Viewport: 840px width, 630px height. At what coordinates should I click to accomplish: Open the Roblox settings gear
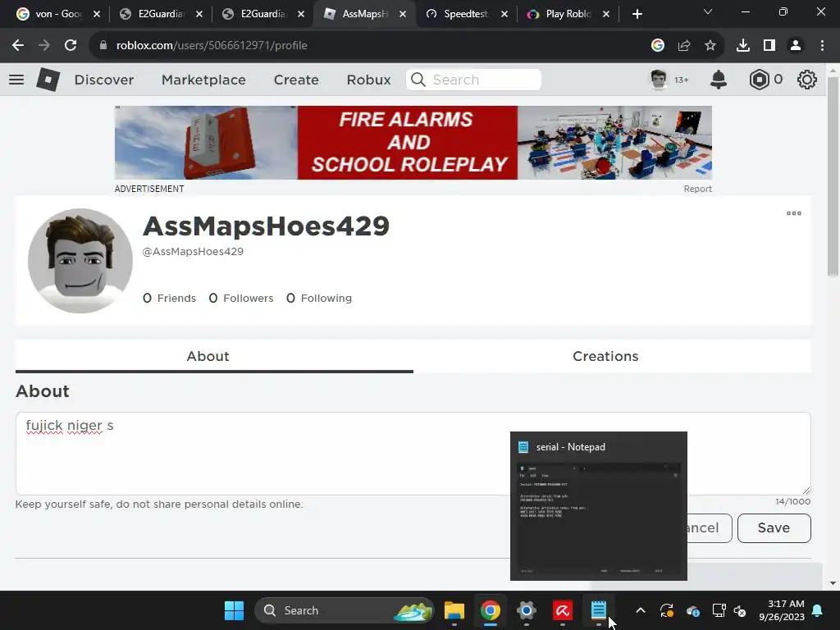[x=806, y=80]
